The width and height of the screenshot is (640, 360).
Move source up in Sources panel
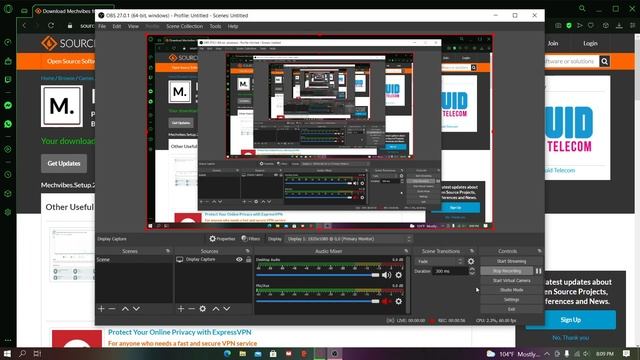point(216,309)
